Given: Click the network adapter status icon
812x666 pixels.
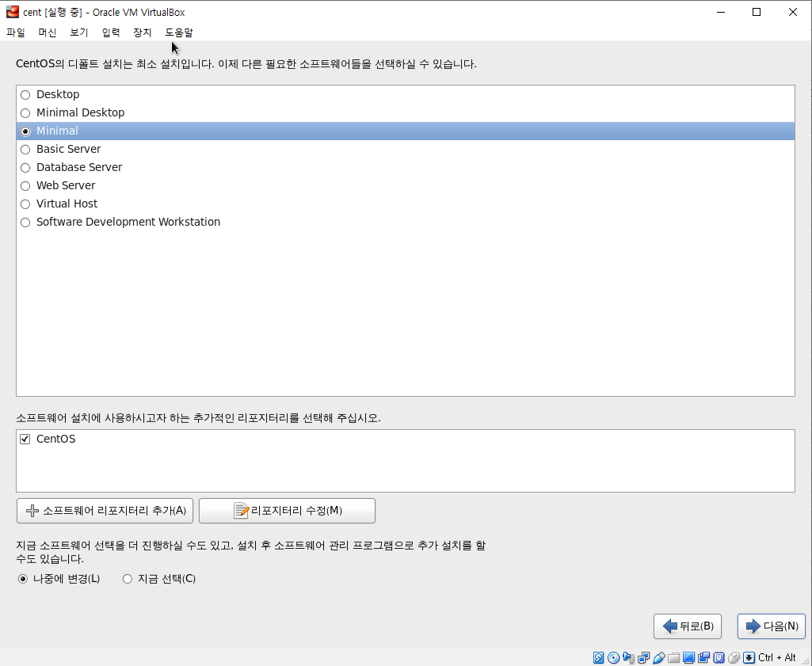Looking at the screenshot, I should (643, 658).
